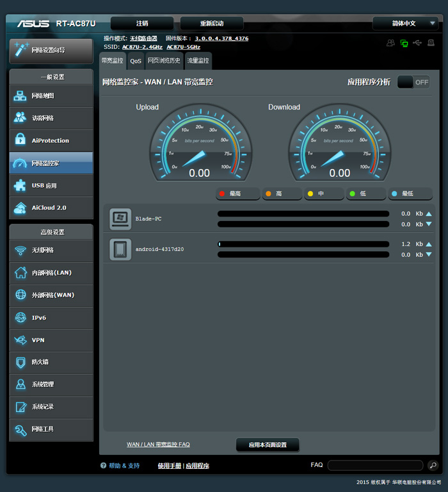Open 网络工具 wrench icon
The width and height of the screenshot is (448, 492).
[x=20, y=430]
